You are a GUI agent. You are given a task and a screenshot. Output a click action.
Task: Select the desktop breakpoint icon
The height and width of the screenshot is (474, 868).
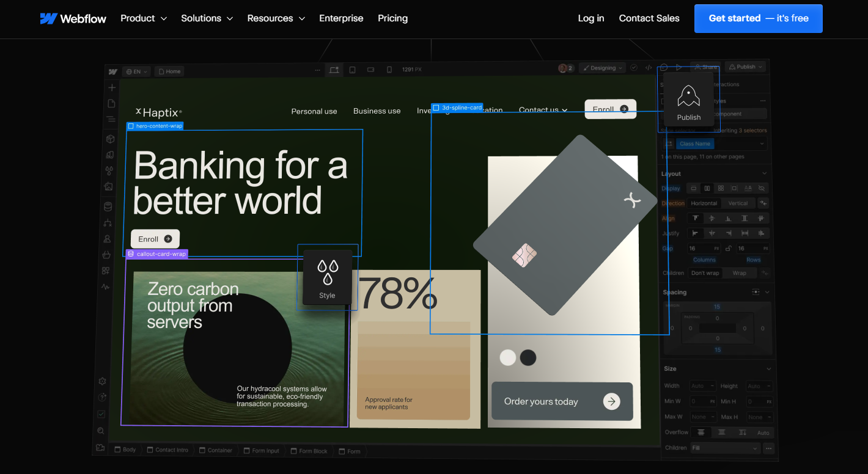tap(334, 70)
